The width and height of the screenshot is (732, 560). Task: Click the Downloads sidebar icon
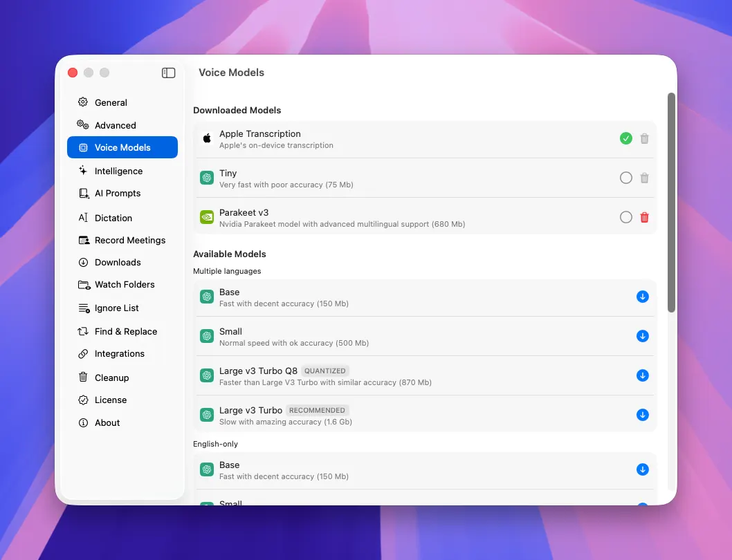83,262
